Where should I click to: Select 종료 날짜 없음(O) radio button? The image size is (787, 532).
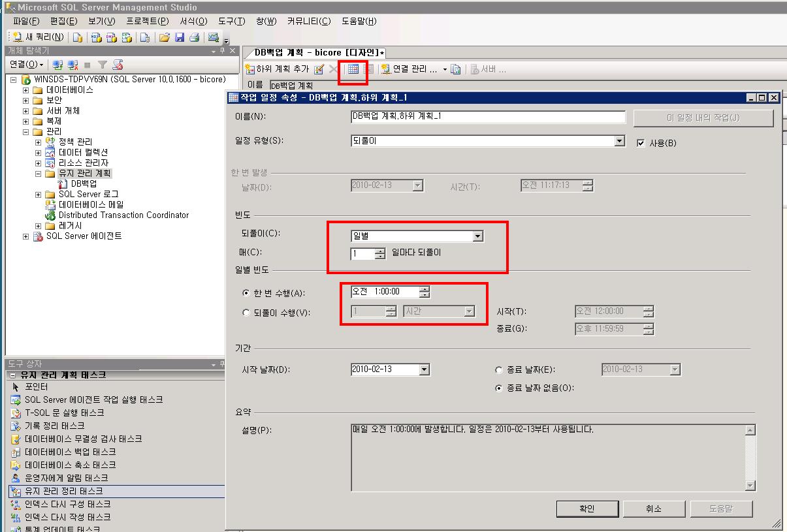click(x=500, y=388)
